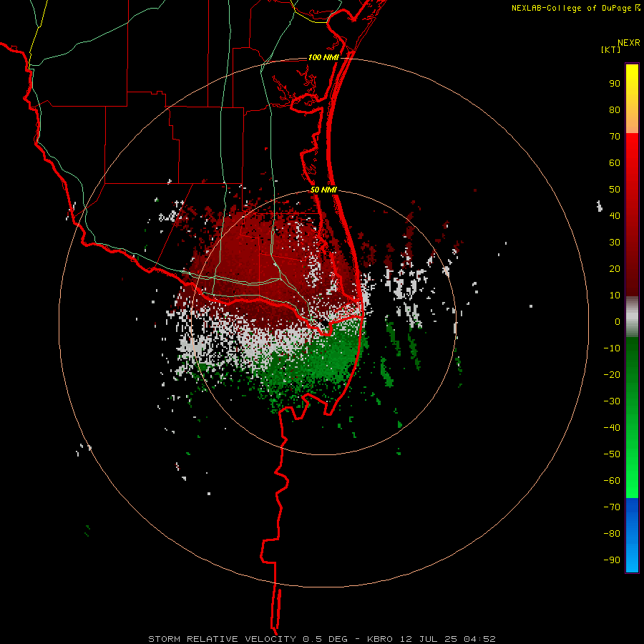Click the -10 value on velocity scale
The height and width of the screenshot is (644, 644).
[612, 348]
